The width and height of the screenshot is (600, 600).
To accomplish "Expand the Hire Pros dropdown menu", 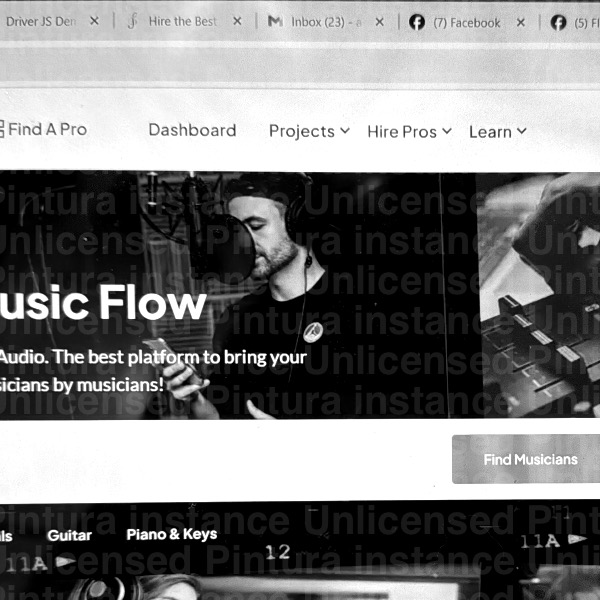I will point(409,132).
